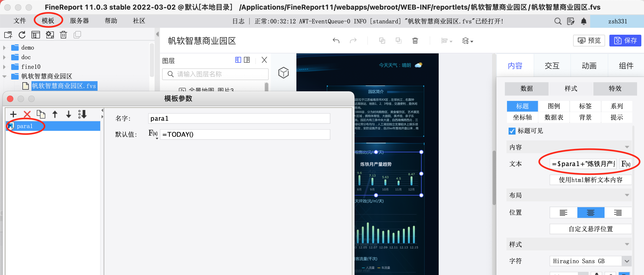This screenshot has width=644, height=275.
Task: Switch to the 交互 tab
Action: click(x=552, y=66)
